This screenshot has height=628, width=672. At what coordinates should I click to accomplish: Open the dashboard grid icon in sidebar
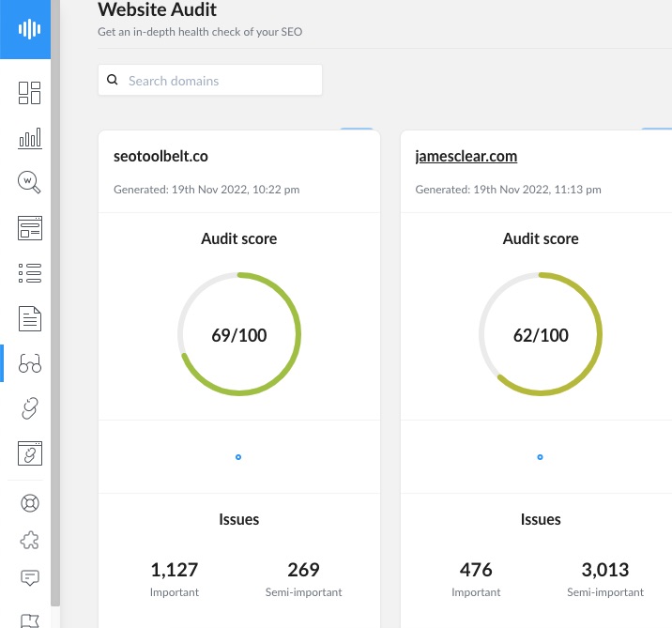(30, 93)
